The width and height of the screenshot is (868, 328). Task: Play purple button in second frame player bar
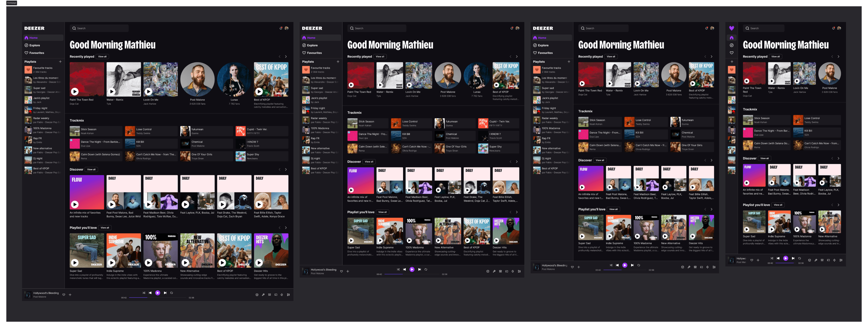412,269
